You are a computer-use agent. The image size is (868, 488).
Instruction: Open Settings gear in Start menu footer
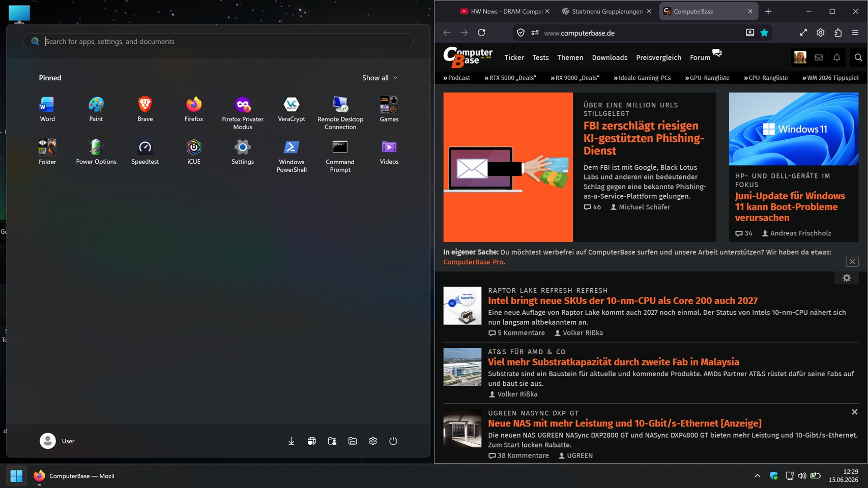(x=373, y=441)
